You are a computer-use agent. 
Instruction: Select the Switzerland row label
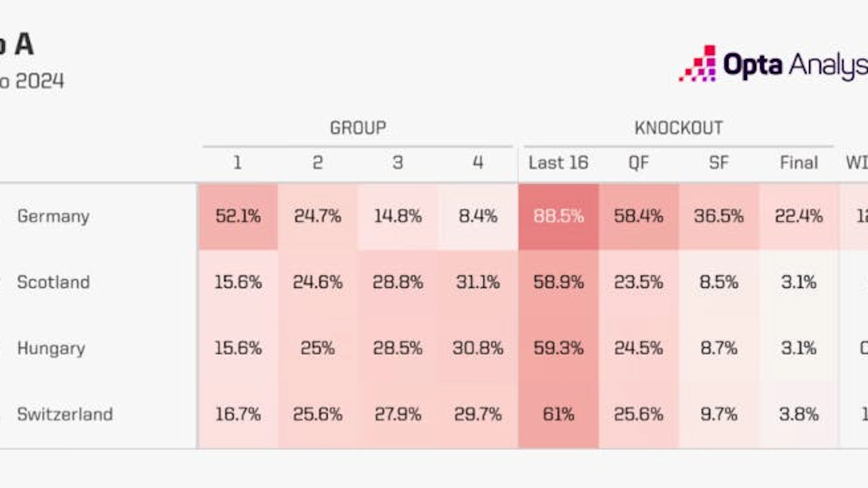(65, 414)
